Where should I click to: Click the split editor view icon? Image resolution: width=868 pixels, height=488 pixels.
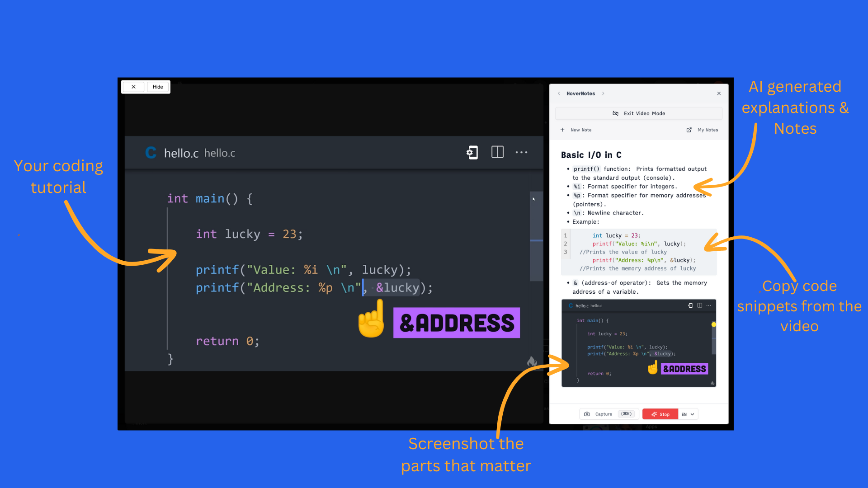pos(497,153)
